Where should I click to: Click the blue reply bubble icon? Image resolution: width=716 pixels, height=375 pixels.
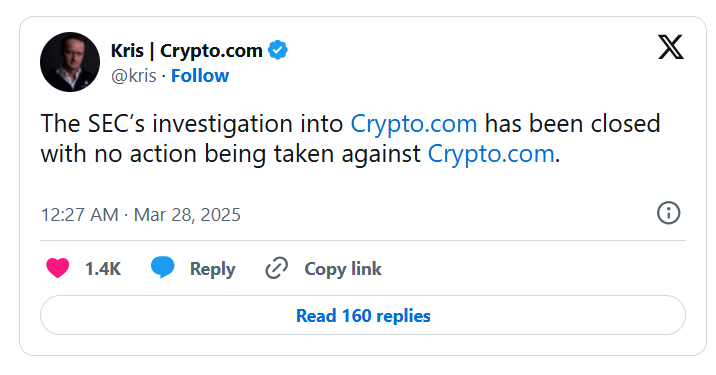(x=163, y=268)
